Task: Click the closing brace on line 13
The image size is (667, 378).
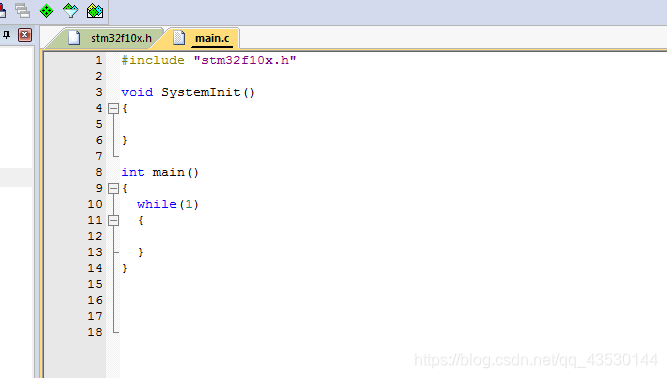Action: pyautogui.click(x=141, y=253)
